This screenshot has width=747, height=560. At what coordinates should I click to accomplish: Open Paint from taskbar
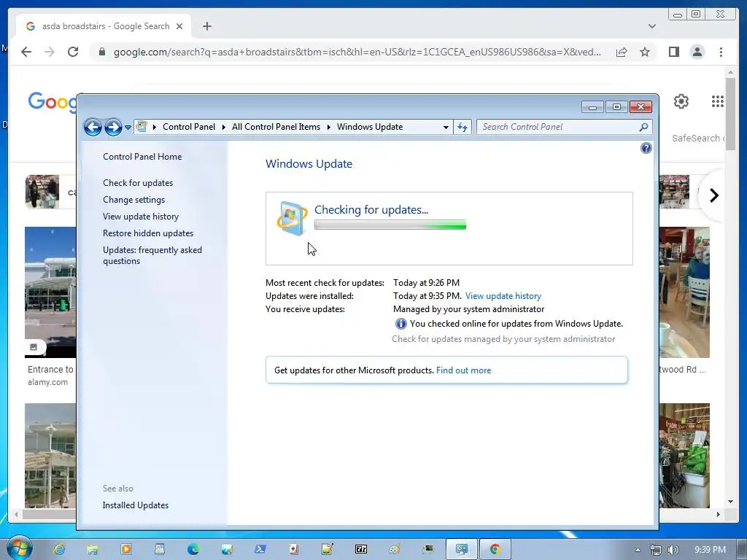[x=395, y=549]
